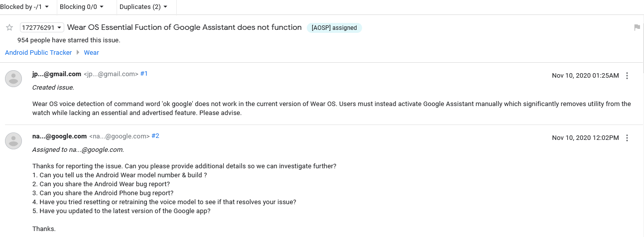The width and height of the screenshot is (644, 237).
Task: Click the issue title text
Action: tap(184, 27)
